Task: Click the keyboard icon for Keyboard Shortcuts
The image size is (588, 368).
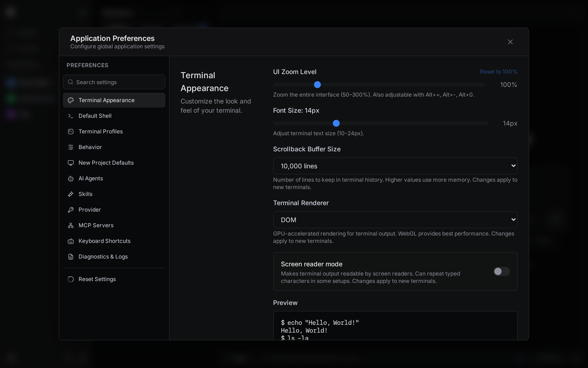Action: coord(71,241)
